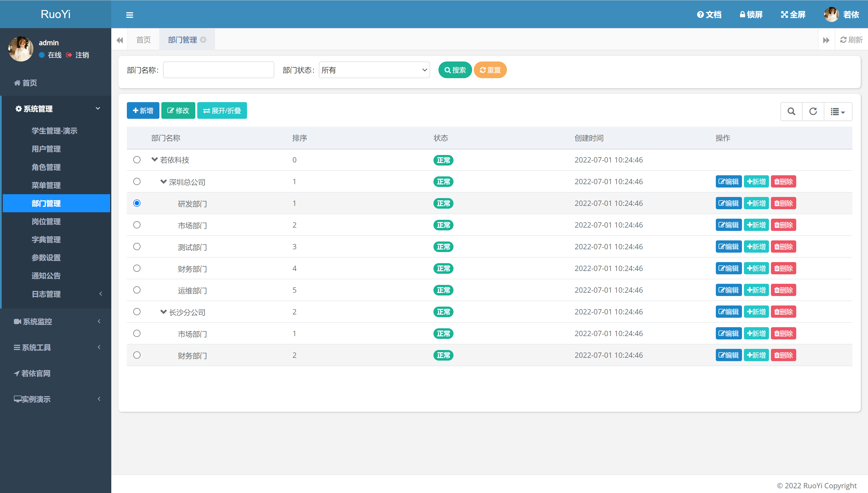Add sub-department under 市场部门 with order 2
The image size is (868, 493).
756,225
